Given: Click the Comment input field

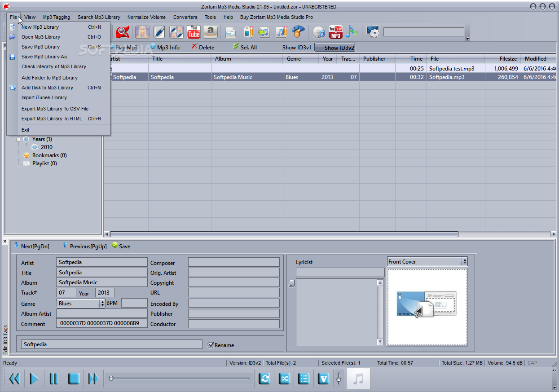Looking at the screenshot, I should (x=102, y=323).
